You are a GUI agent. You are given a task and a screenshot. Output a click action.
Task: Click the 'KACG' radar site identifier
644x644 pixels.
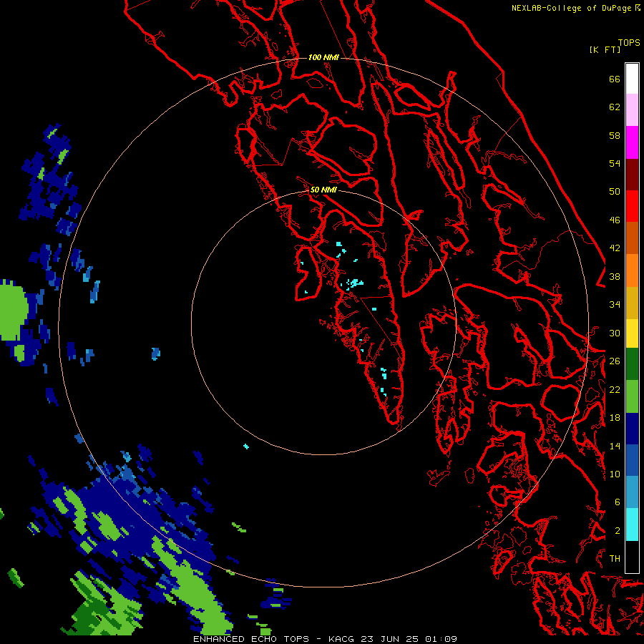pyautogui.click(x=342, y=639)
